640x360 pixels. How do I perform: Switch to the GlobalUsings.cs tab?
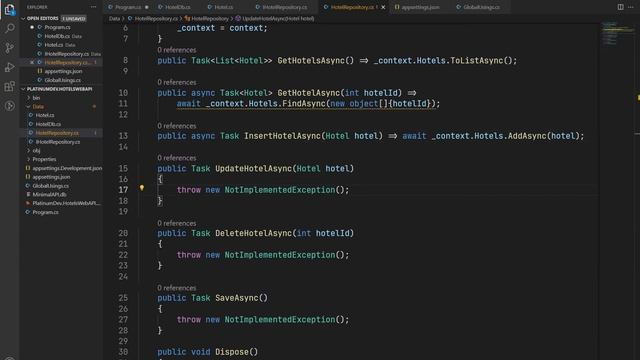(x=481, y=7)
